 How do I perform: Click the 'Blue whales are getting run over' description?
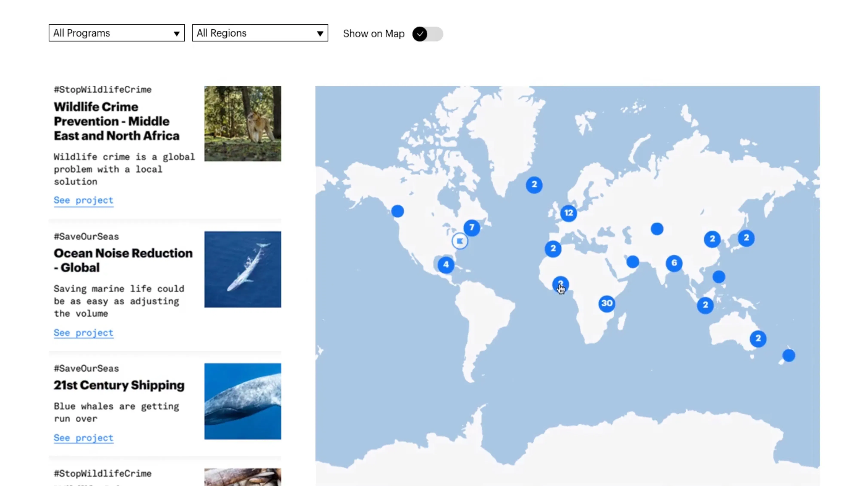[117, 412]
